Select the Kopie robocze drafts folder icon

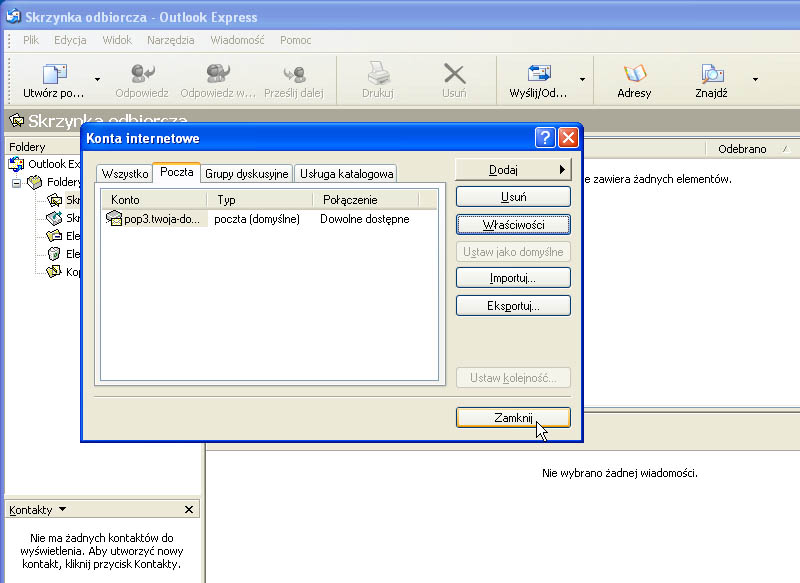[54, 272]
